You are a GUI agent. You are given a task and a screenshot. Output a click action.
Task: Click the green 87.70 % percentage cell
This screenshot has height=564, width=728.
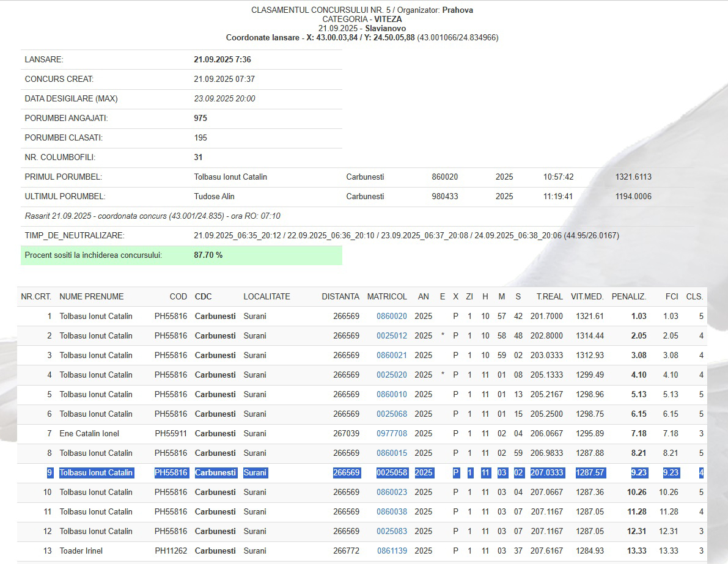[208, 255]
